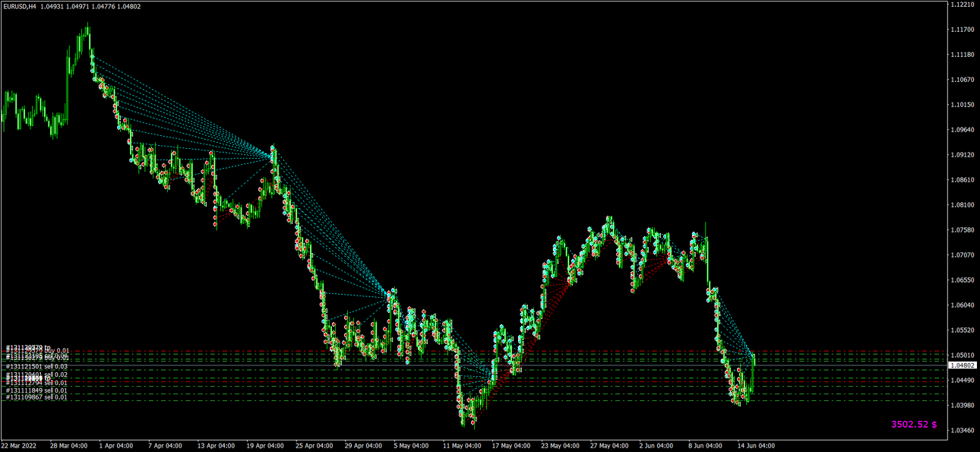Select order label #131111849 sell 0.01
This screenshot has width=980, height=452.
(x=36, y=390)
